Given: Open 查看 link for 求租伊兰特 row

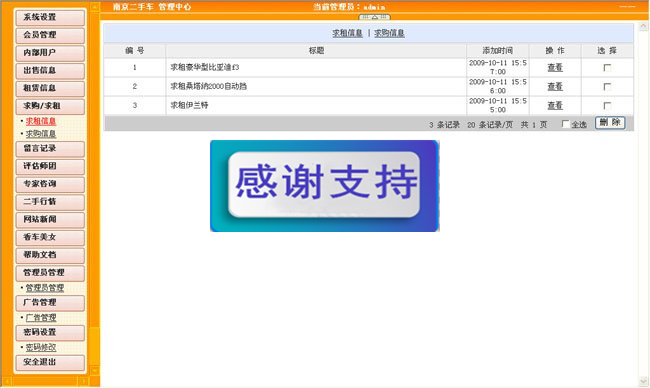Looking at the screenshot, I should click(555, 105).
